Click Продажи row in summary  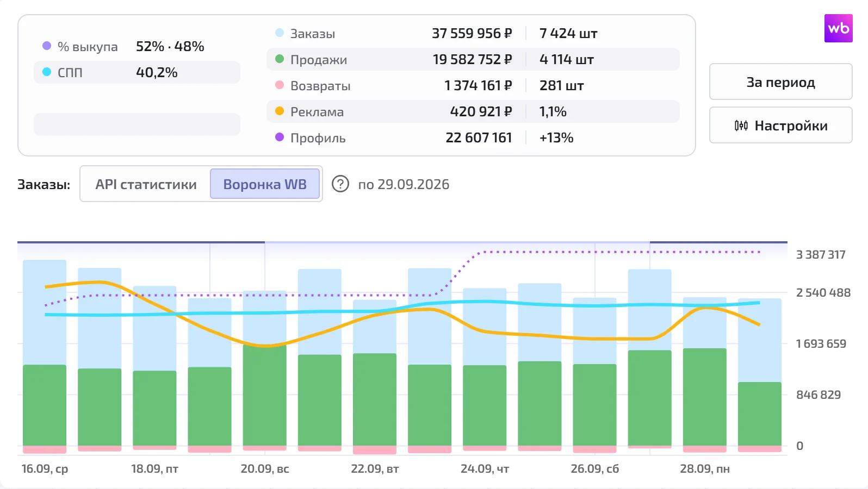(473, 59)
